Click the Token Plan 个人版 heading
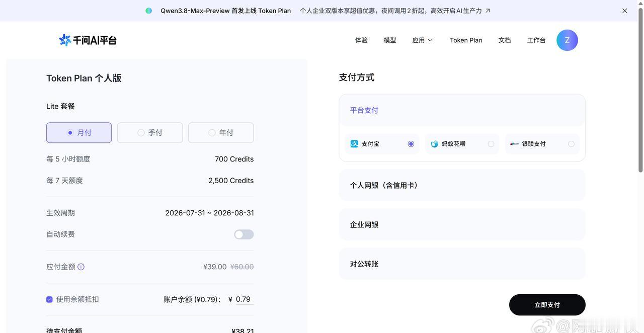The height and width of the screenshot is (333, 644). (84, 78)
